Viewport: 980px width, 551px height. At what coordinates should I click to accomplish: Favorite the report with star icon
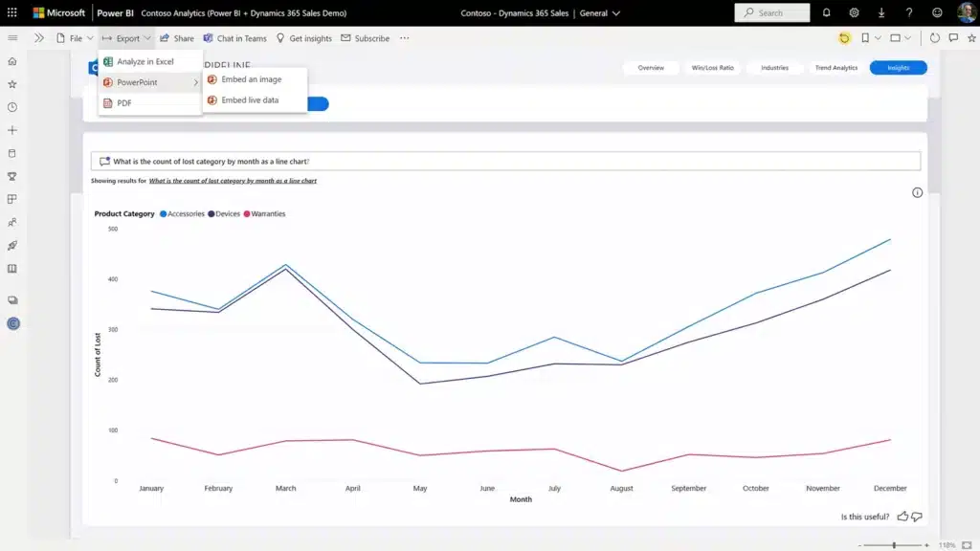[972, 38]
